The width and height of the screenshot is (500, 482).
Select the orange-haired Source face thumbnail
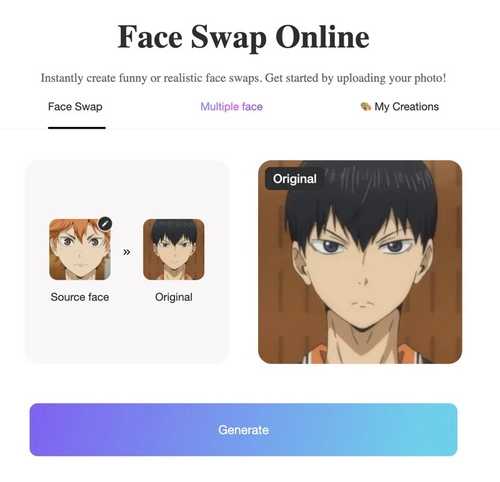[x=80, y=249]
